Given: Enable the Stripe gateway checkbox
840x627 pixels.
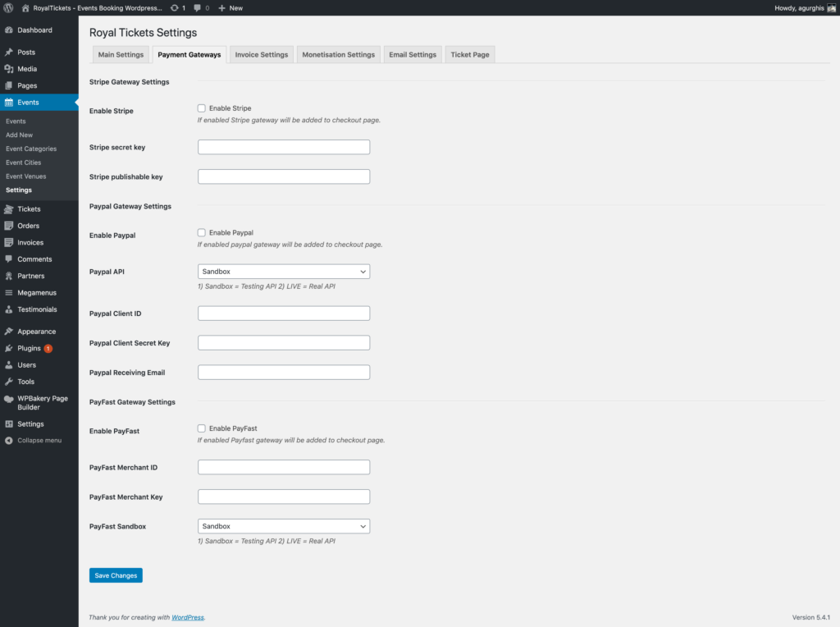Looking at the screenshot, I should pos(202,108).
